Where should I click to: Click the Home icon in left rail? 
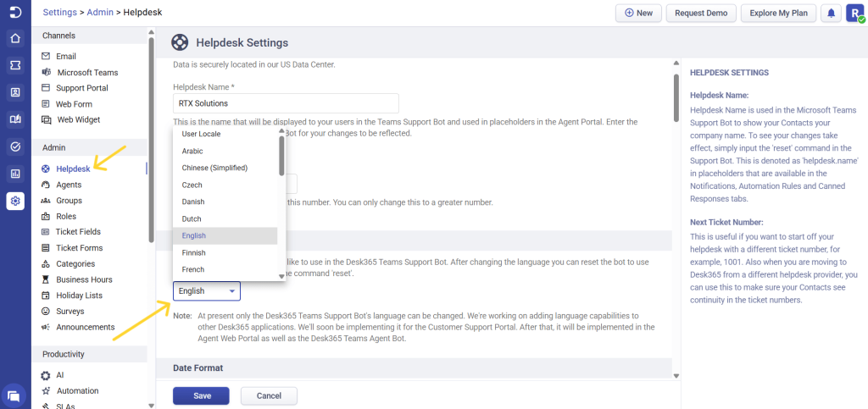pyautogui.click(x=15, y=38)
